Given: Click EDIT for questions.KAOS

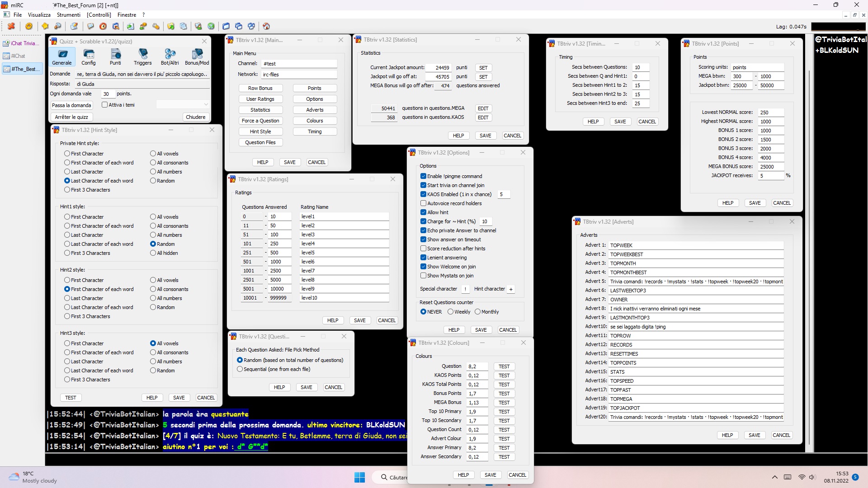Looking at the screenshot, I should tap(483, 117).
